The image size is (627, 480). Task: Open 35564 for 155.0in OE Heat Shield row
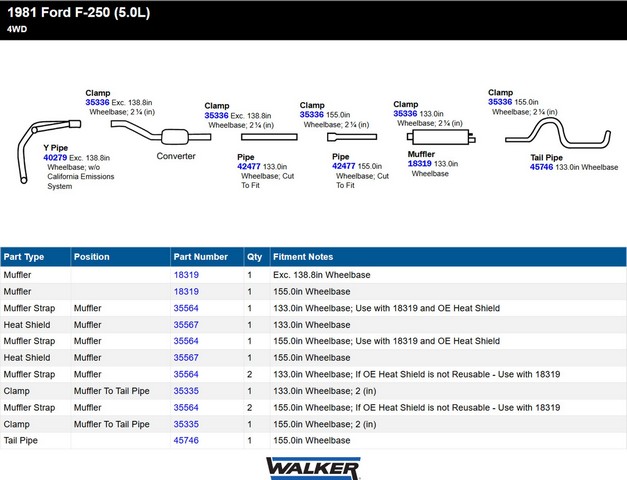(x=186, y=341)
